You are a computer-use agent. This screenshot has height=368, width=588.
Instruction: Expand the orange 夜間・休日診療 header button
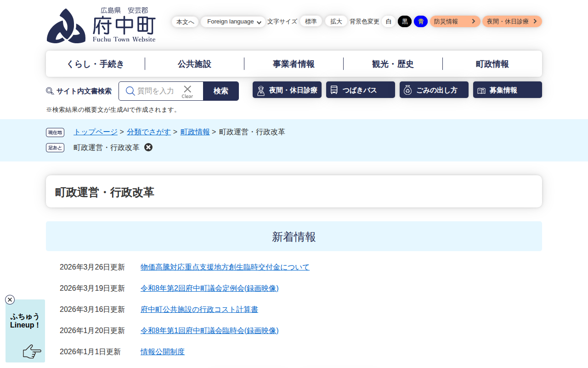tap(512, 22)
